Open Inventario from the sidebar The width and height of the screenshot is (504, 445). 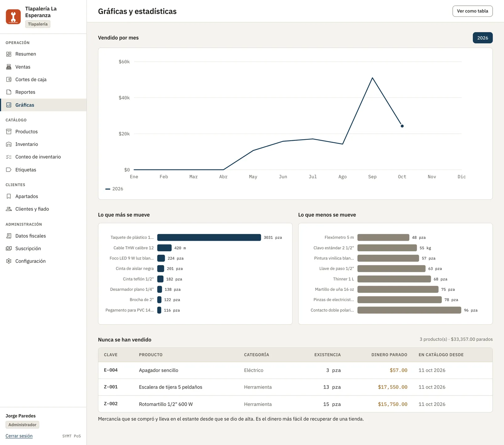pos(43,144)
